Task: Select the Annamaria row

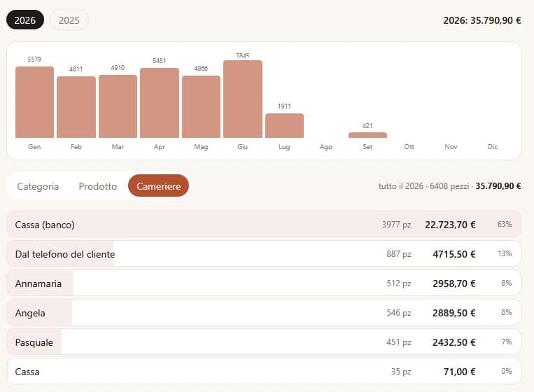Action: 264,283
